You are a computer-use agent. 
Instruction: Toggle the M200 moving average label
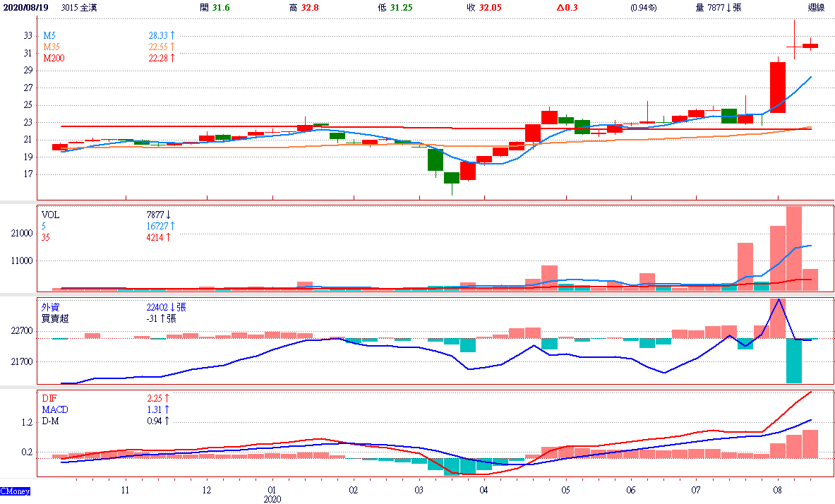click(x=54, y=58)
